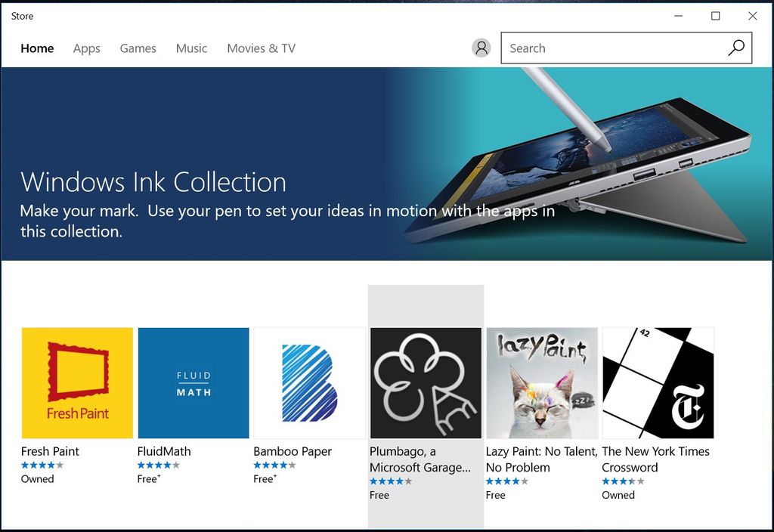Open The New York Times Crossword tile
Viewport: 774px width, 532px height.
[x=658, y=382]
